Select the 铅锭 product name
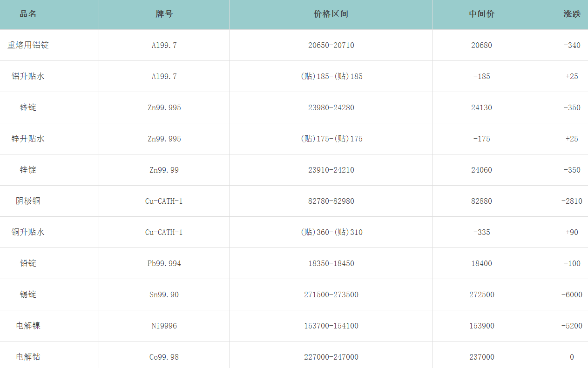The image size is (588, 368). [x=28, y=263]
